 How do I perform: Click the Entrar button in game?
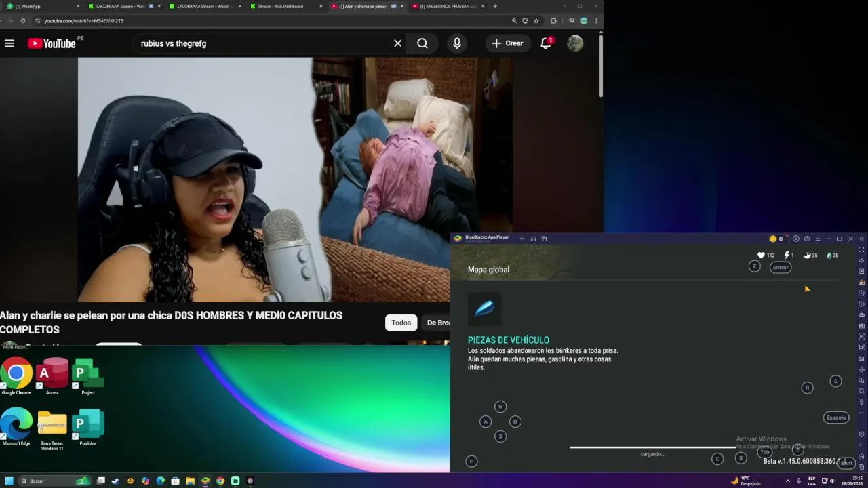click(781, 267)
